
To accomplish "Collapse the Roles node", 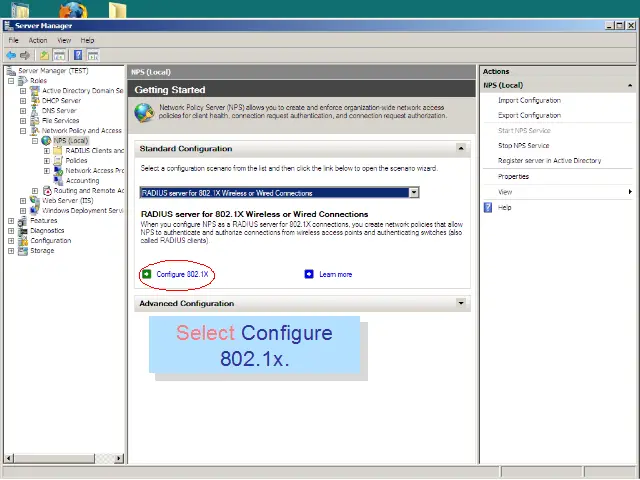I will point(11,81).
